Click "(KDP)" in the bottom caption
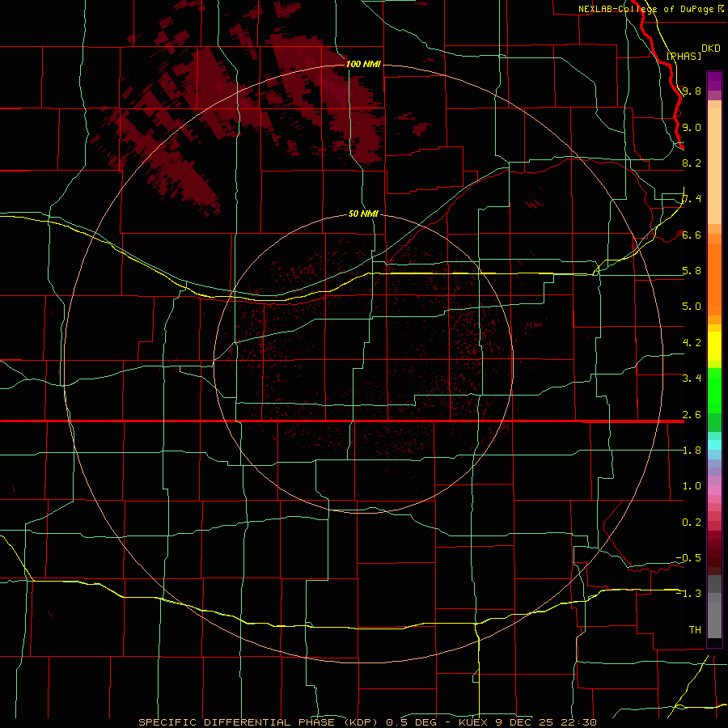 pos(360,722)
